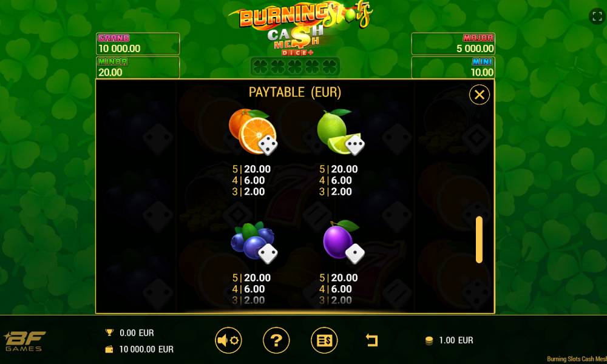Viewport: 607px width, 364px height.
Task: Click the wallet balance icon
Action: click(x=109, y=349)
